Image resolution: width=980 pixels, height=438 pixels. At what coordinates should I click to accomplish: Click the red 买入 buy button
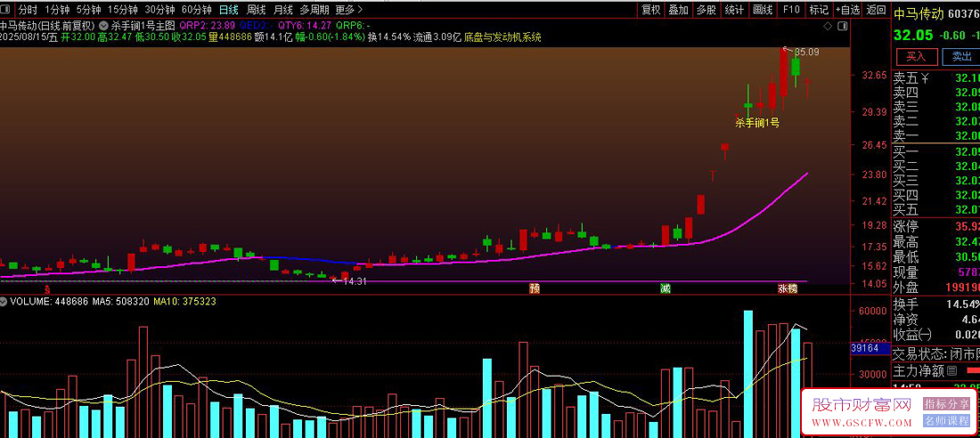coord(917,57)
